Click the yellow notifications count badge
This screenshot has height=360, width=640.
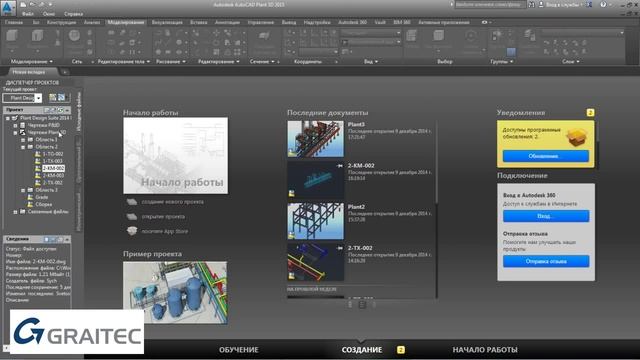point(590,113)
